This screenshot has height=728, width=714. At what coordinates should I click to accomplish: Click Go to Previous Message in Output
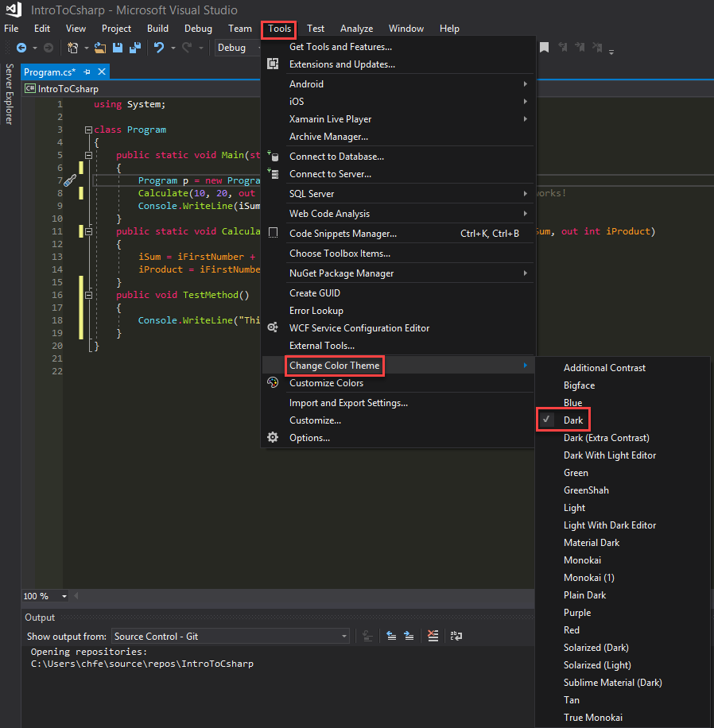pyautogui.click(x=391, y=636)
